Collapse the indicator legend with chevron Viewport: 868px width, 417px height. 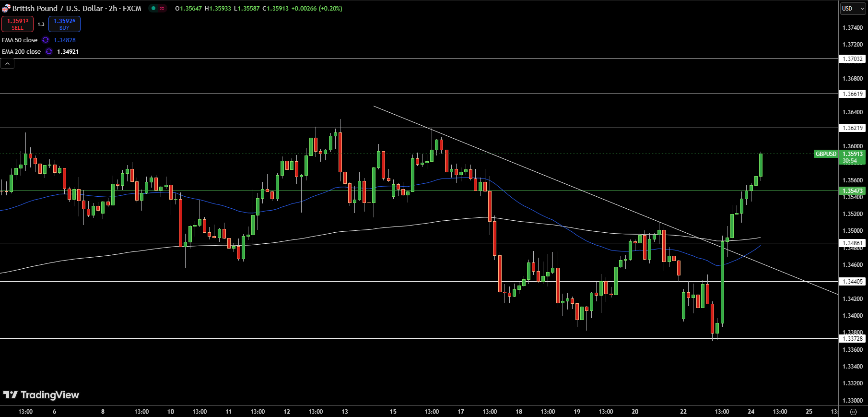(x=7, y=63)
